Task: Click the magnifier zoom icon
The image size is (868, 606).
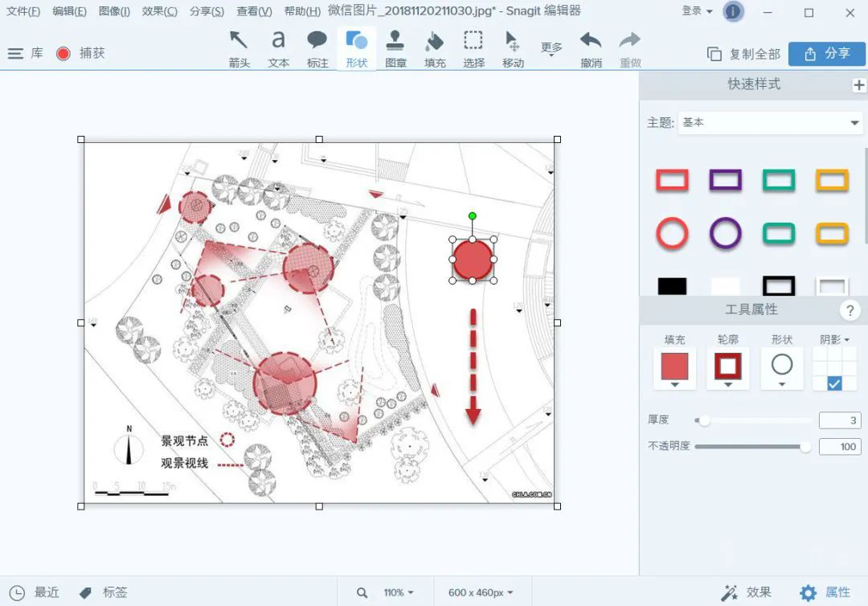Action: click(362, 592)
